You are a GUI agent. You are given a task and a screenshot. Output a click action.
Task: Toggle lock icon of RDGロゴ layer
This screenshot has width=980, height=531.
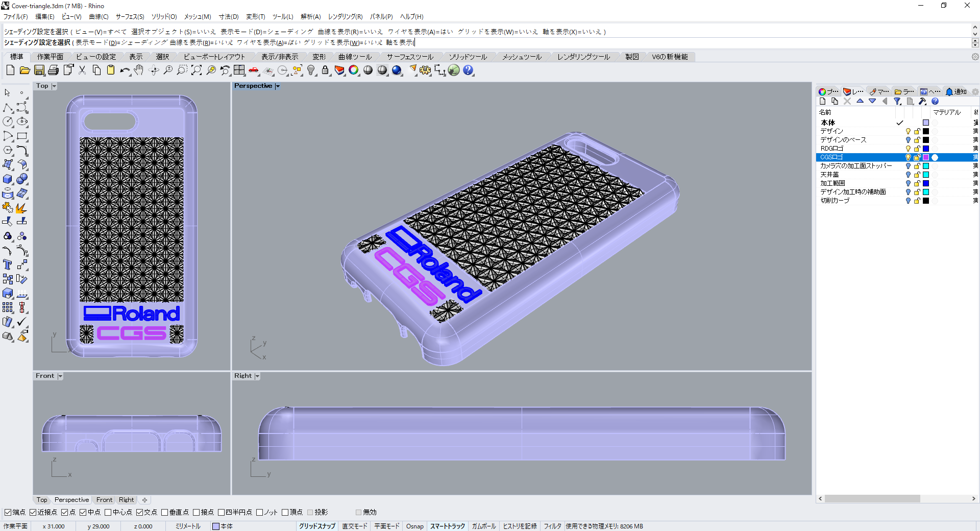tap(917, 149)
